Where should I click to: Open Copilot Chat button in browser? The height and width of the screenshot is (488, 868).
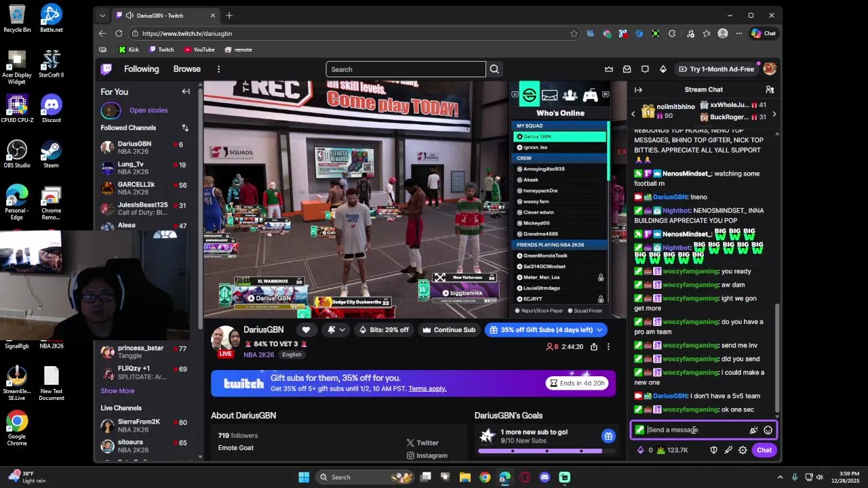(x=764, y=33)
